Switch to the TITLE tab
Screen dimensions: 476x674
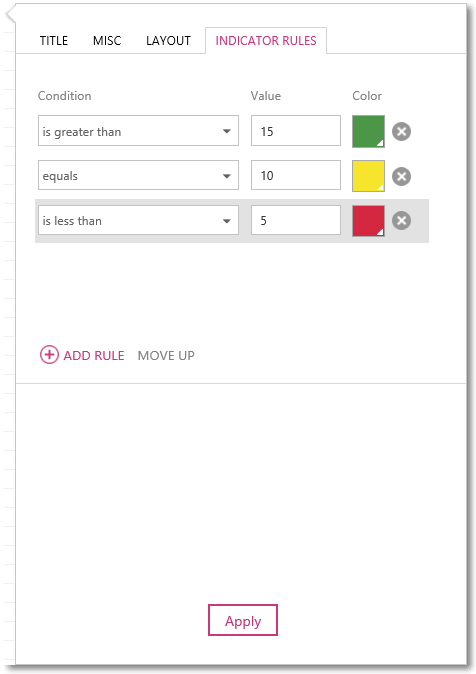[x=54, y=41]
